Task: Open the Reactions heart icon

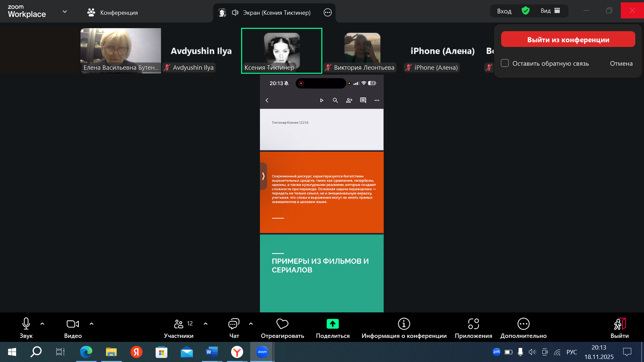Action: click(x=282, y=324)
